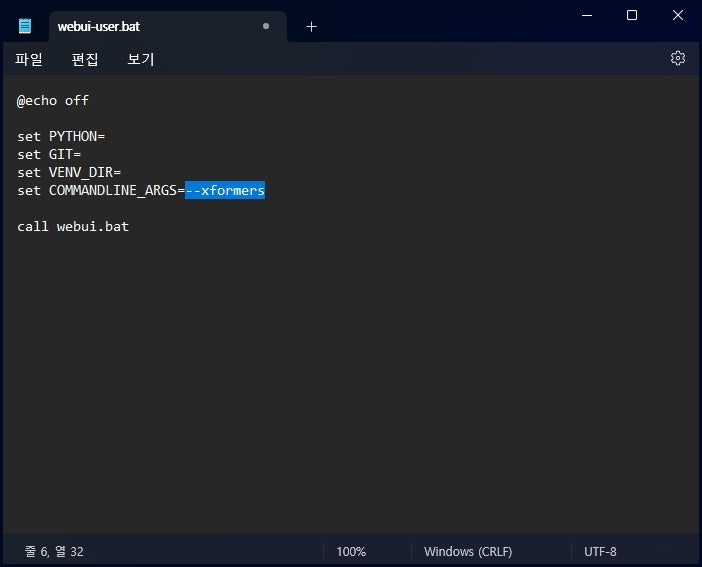
Task: Open the Notepad settings gear icon
Action: pyautogui.click(x=677, y=58)
